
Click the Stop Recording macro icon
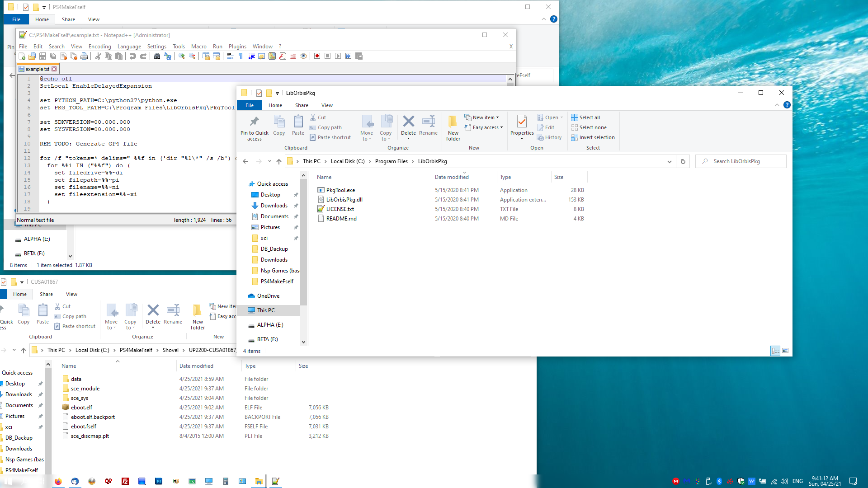[328, 56]
